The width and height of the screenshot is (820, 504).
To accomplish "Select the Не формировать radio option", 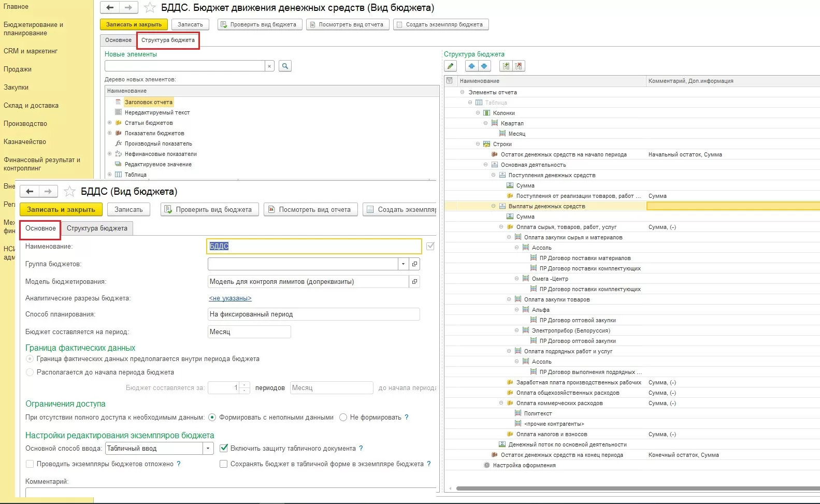I will pos(343,417).
